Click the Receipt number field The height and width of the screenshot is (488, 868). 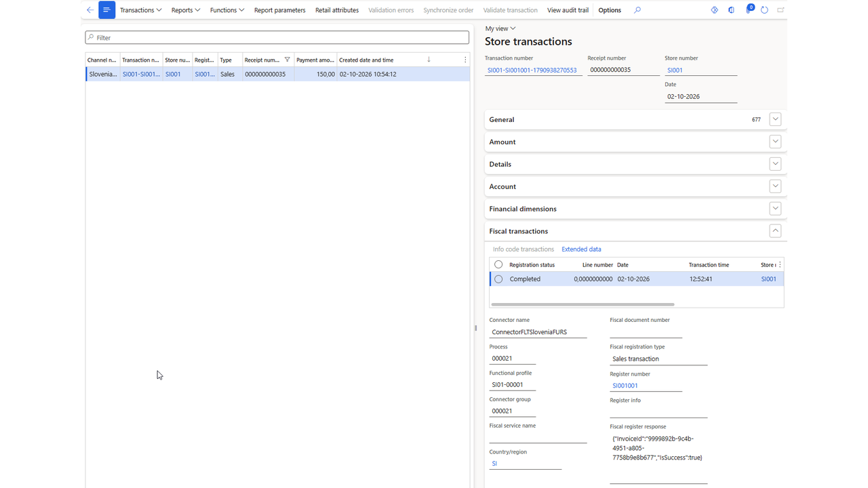[x=623, y=70]
